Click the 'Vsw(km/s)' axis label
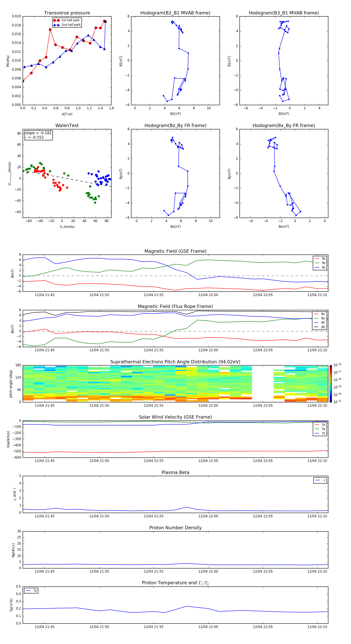351x644 pixels. 8,439
